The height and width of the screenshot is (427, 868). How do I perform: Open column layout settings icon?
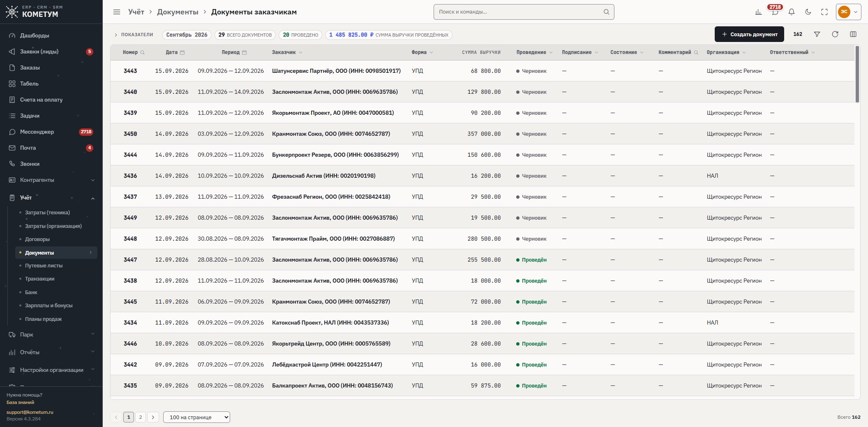853,34
